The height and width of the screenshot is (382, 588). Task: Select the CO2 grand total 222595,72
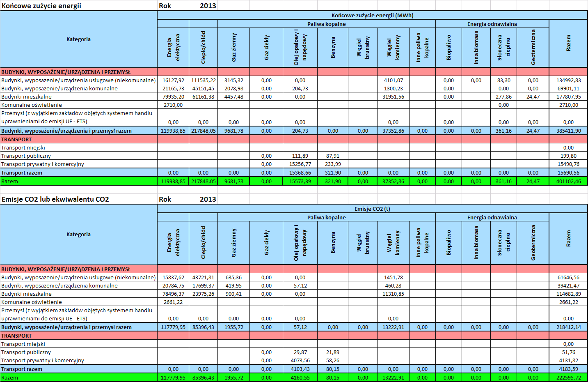point(568,377)
